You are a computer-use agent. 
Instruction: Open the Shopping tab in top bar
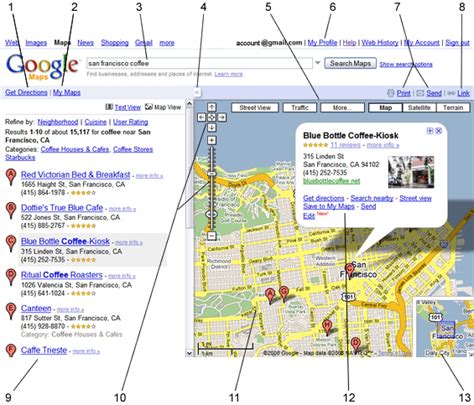[115, 43]
